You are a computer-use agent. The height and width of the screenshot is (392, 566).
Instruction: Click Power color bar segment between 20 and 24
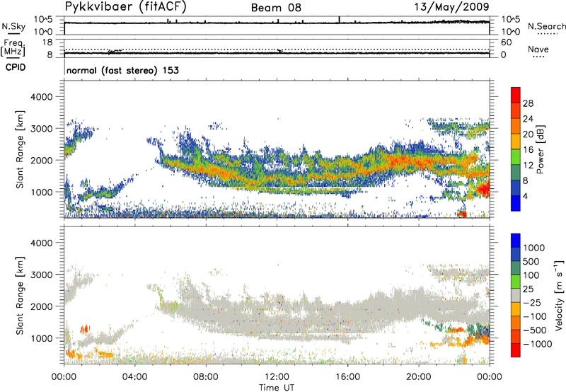(516, 126)
